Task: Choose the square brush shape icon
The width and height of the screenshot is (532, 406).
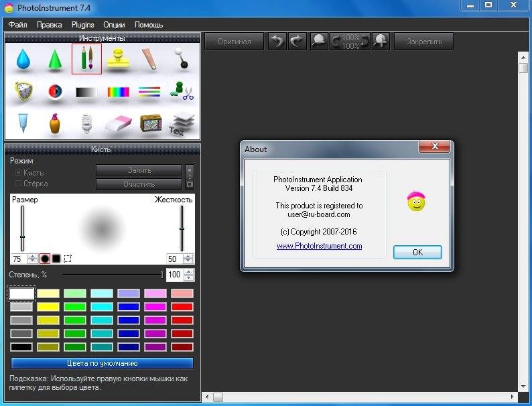Action: (56, 259)
